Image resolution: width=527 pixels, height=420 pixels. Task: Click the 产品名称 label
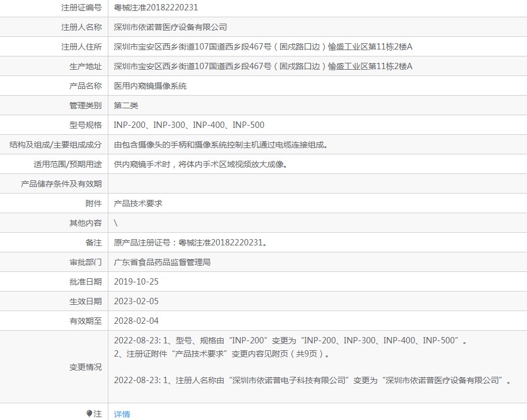[85, 86]
